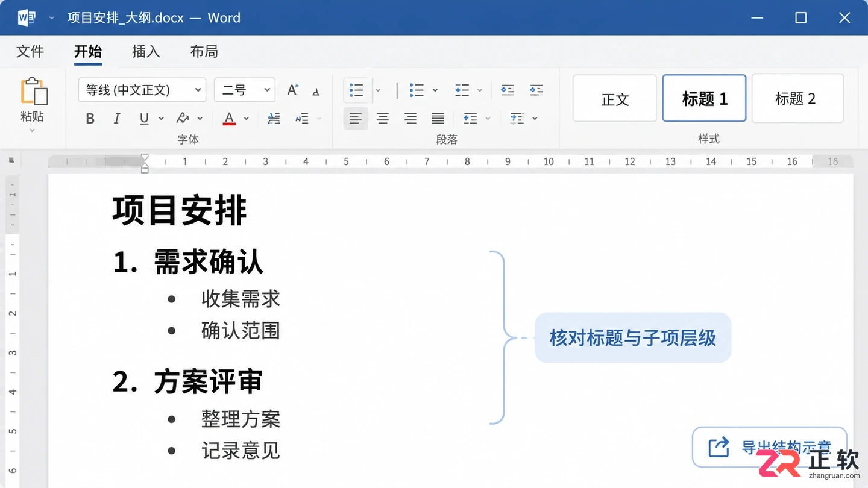Apply the 正文 style
The width and height of the screenshot is (868, 488).
pyautogui.click(x=615, y=98)
